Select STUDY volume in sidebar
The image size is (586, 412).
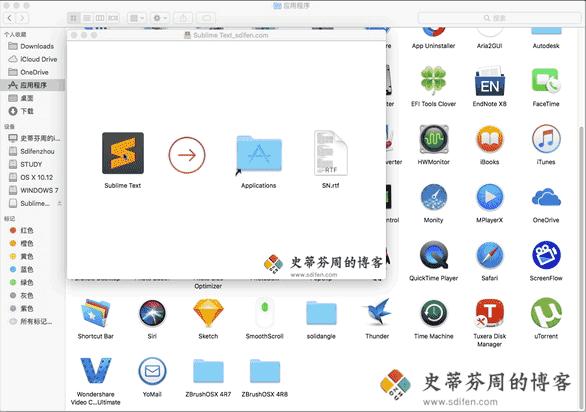pos(26,164)
